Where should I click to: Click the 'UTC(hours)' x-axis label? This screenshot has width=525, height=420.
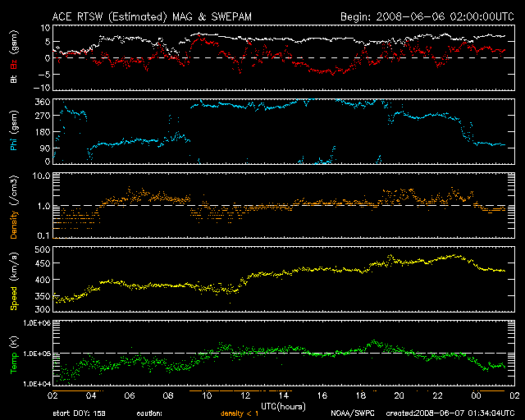point(283,407)
